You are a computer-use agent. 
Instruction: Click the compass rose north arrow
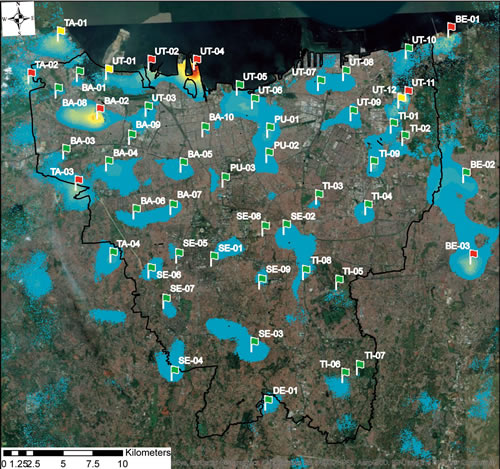pos(19,19)
